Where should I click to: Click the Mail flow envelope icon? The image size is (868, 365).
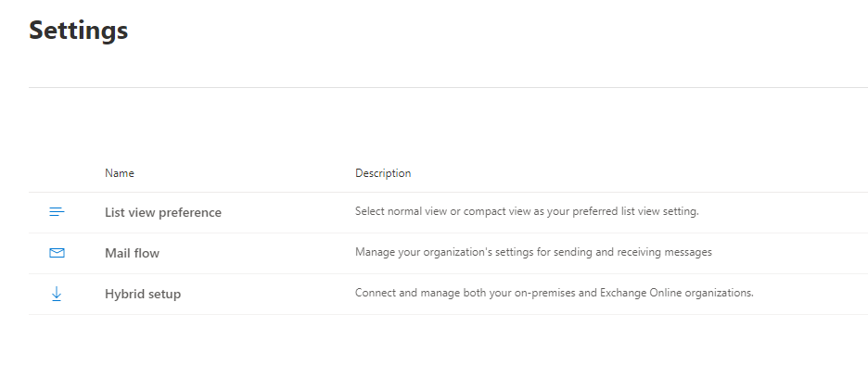tap(57, 253)
